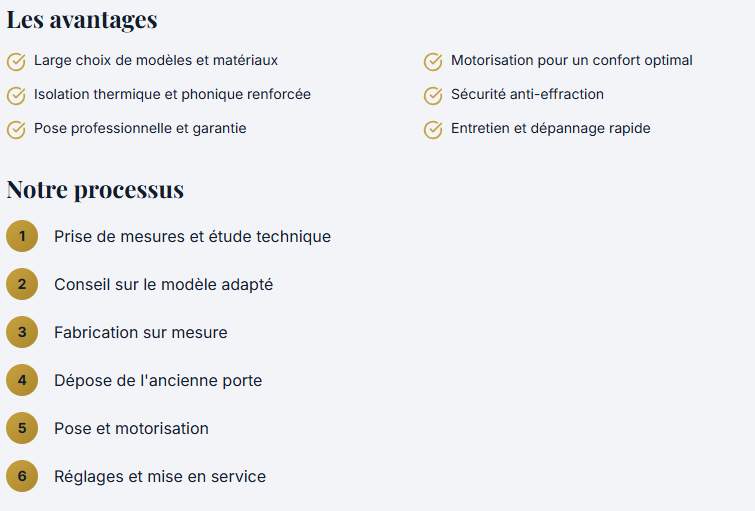The height and width of the screenshot is (511, 755).
Task: Select the Prise de mesures et étude technique text
Action: pyautogui.click(x=192, y=237)
